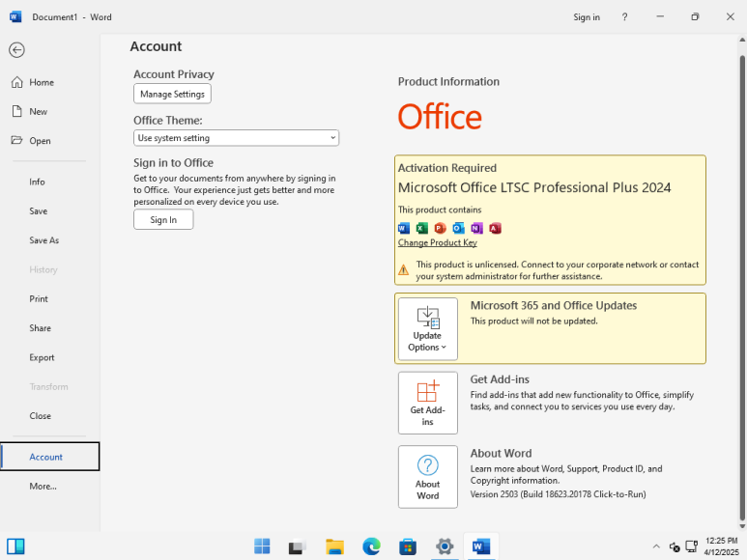This screenshot has height=560, width=747.
Task: Click the Outlook icon in product contents
Action: point(458,229)
